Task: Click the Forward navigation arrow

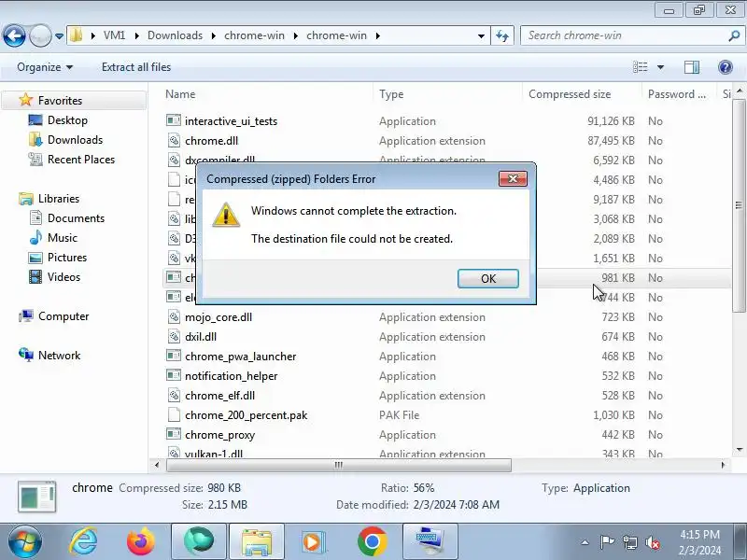Action: pyautogui.click(x=41, y=35)
